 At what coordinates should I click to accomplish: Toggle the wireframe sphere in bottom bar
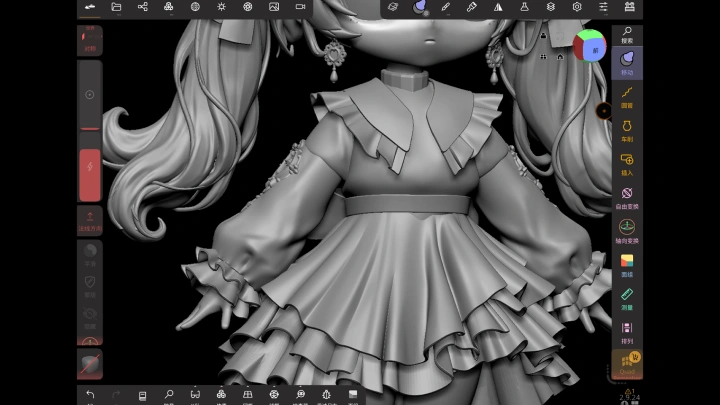274,395
